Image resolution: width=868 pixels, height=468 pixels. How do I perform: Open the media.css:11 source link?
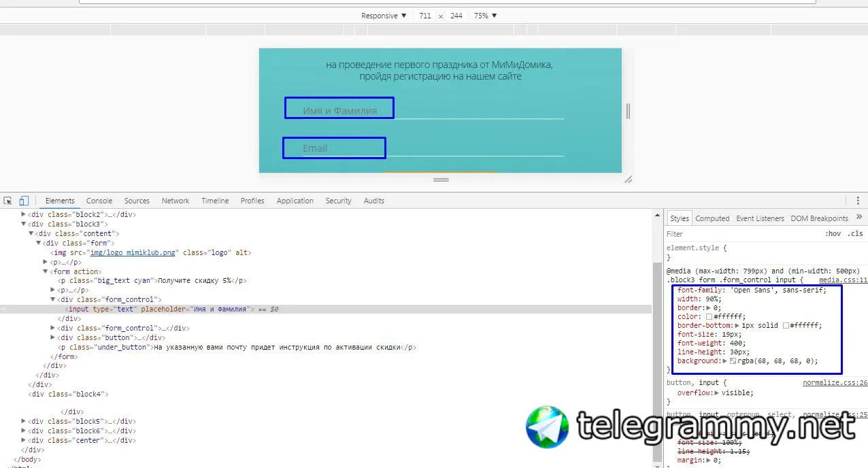(843, 280)
